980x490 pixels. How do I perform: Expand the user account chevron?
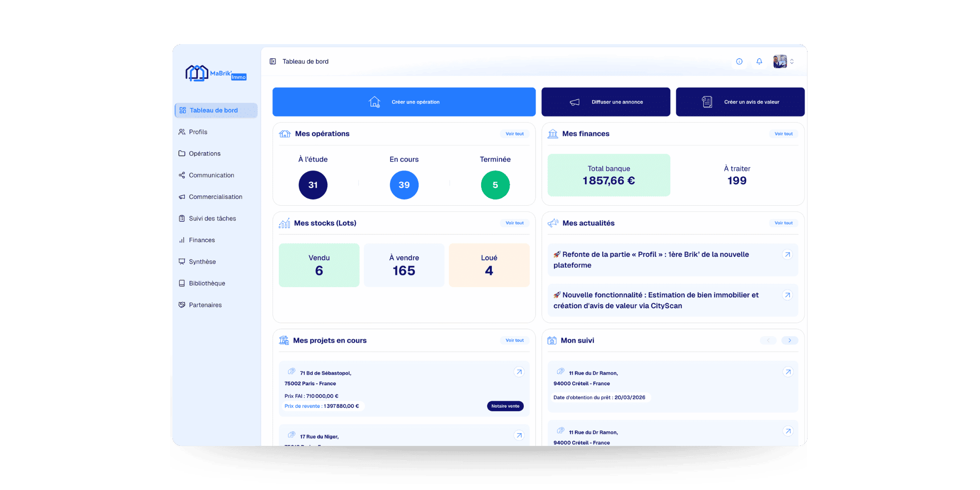click(792, 61)
